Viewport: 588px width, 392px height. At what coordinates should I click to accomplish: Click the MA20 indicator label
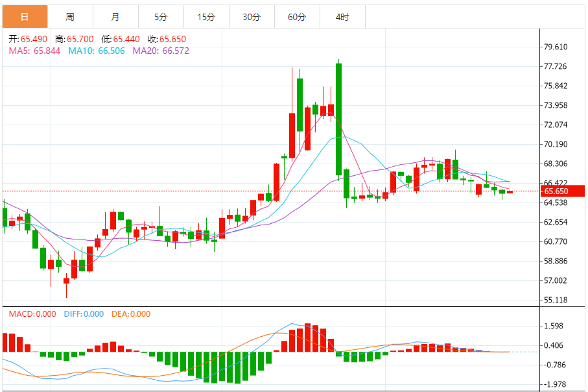161,51
